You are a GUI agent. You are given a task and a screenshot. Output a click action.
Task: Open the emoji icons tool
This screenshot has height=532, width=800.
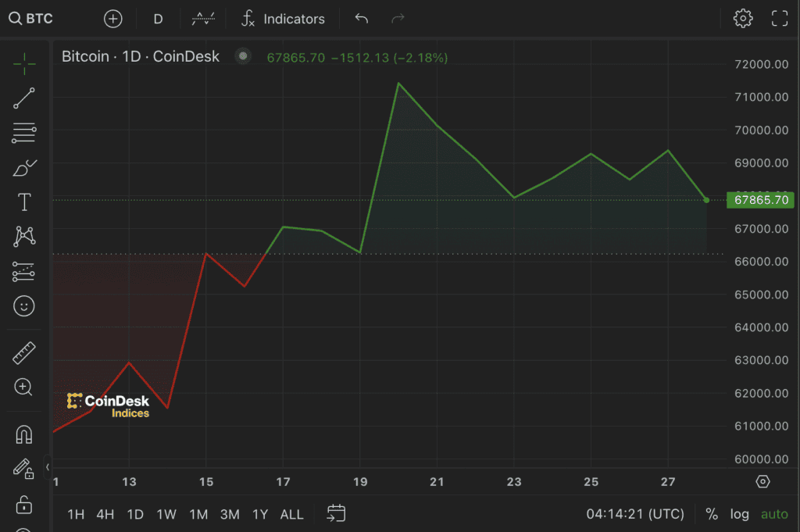(x=24, y=306)
